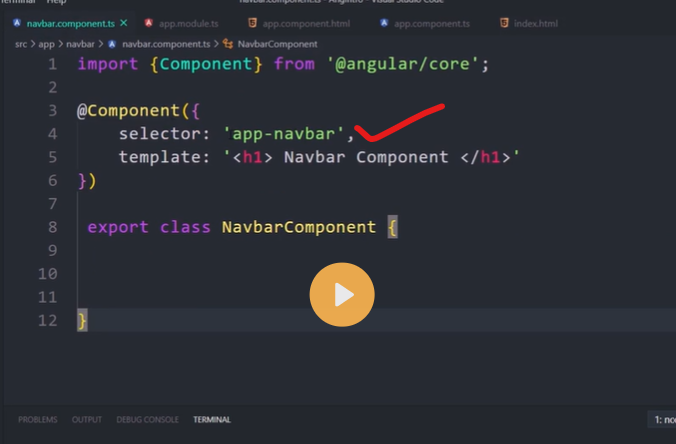676x444 pixels.
Task: Open the DEBUG CONSOLE panel
Action: (147, 420)
